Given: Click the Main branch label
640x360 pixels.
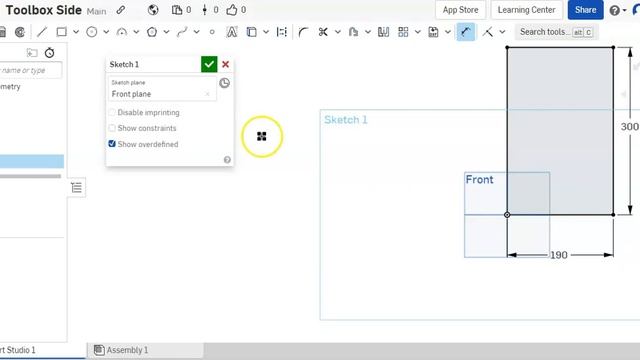Looking at the screenshot, I should point(96,11).
